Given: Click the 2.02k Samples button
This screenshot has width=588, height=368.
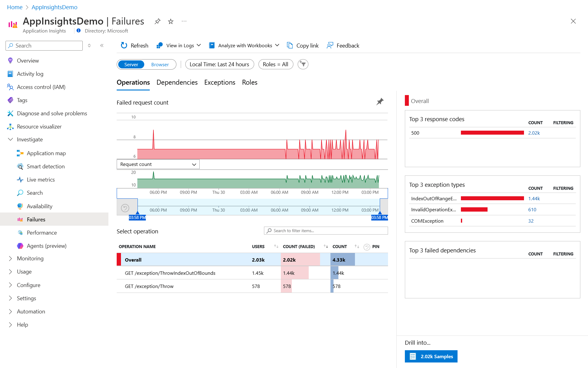Looking at the screenshot, I should [x=431, y=356].
